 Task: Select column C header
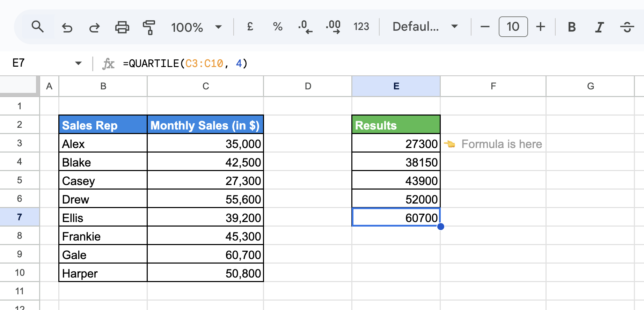(x=205, y=86)
